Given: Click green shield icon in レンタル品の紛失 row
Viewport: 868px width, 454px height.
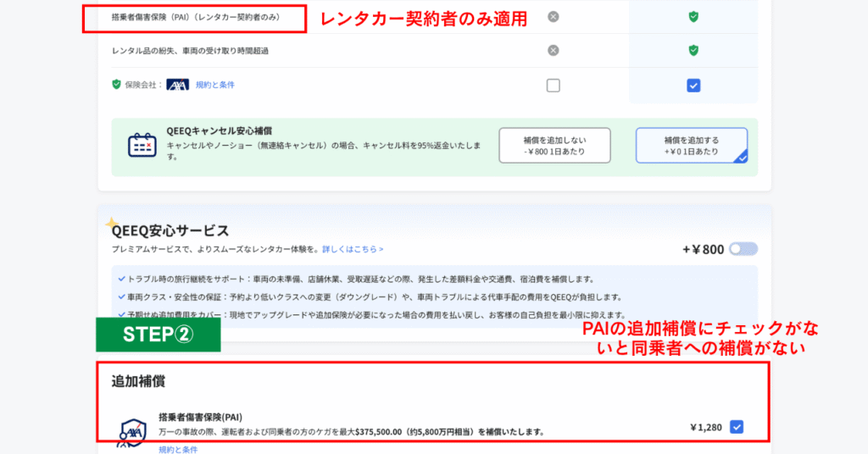Looking at the screenshot, I should coord(693,50).
